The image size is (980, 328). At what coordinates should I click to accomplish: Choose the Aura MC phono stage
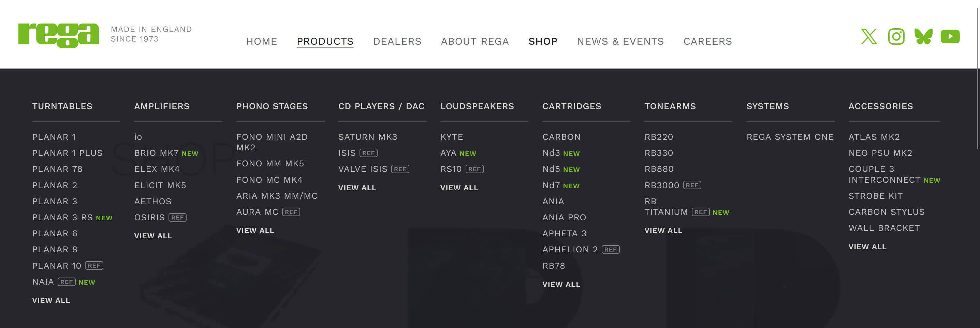pos(257,212)
